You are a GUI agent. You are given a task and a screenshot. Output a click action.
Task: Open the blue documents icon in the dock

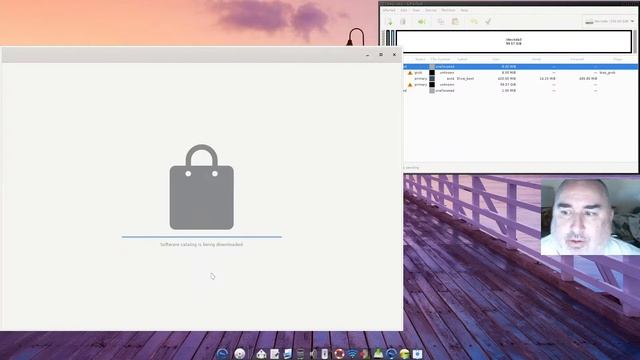point(288,354)
